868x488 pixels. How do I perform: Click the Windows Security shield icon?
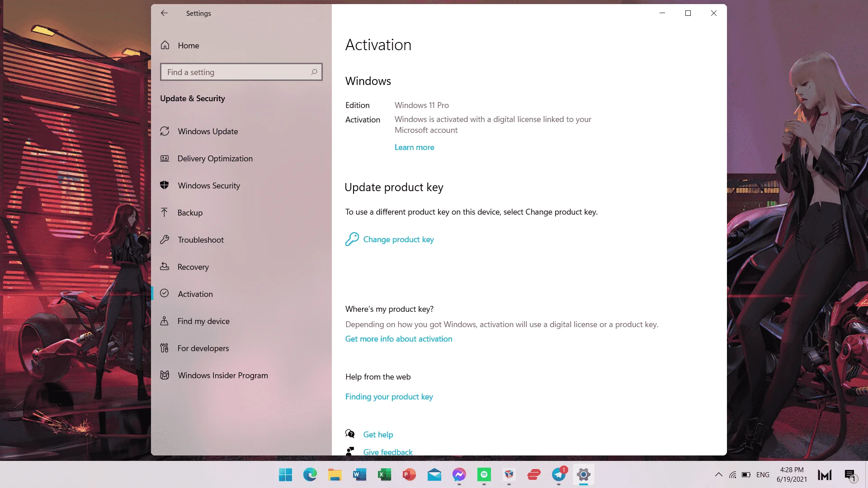[165, 185]
